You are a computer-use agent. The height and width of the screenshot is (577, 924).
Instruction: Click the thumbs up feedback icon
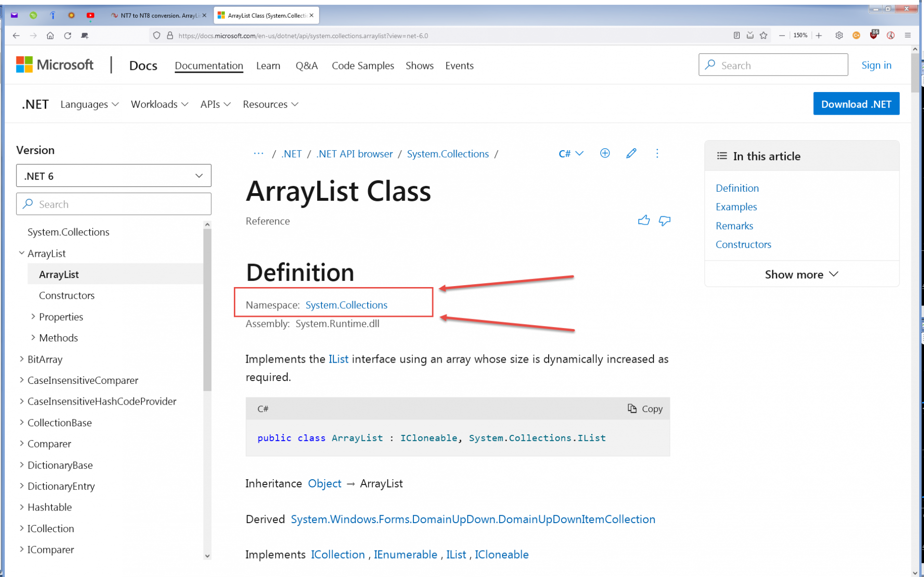(x=643, y=221)
